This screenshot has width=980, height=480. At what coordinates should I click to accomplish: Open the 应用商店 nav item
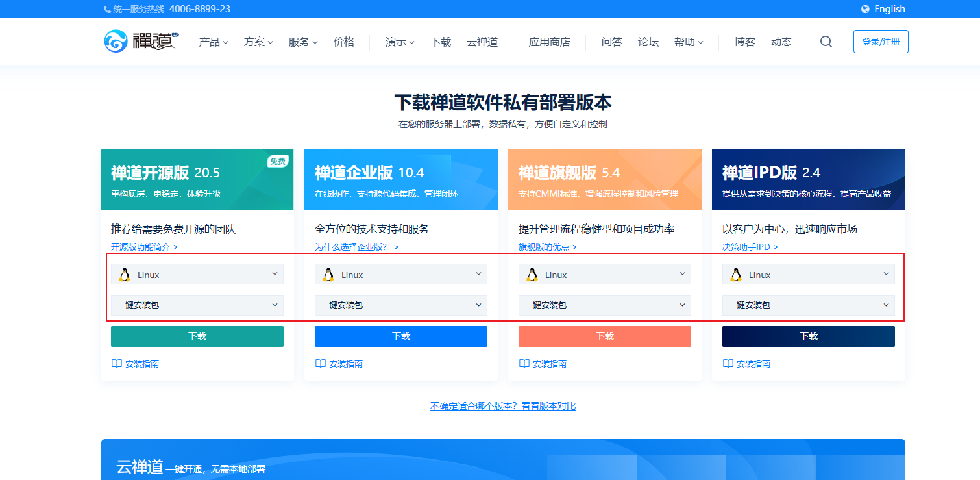click(549, 42)
